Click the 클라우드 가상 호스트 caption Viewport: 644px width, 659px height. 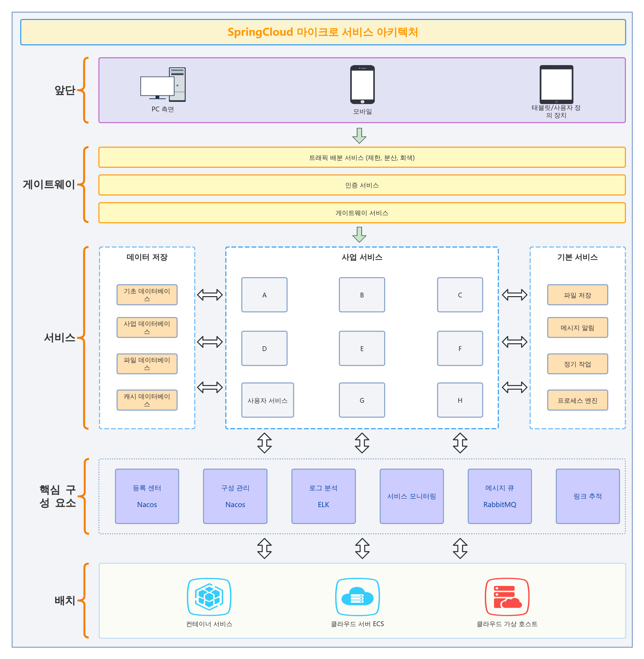507,624
